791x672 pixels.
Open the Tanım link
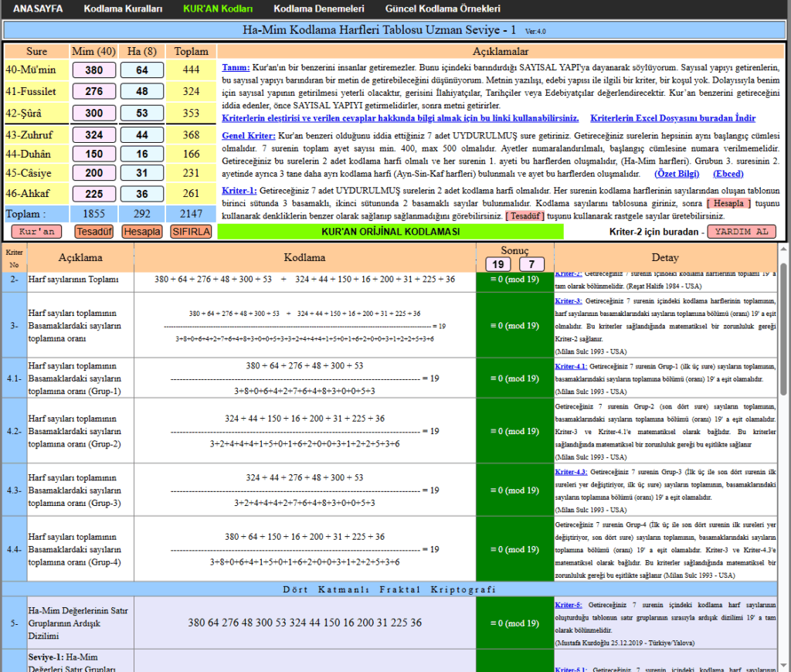pos(236,68)
